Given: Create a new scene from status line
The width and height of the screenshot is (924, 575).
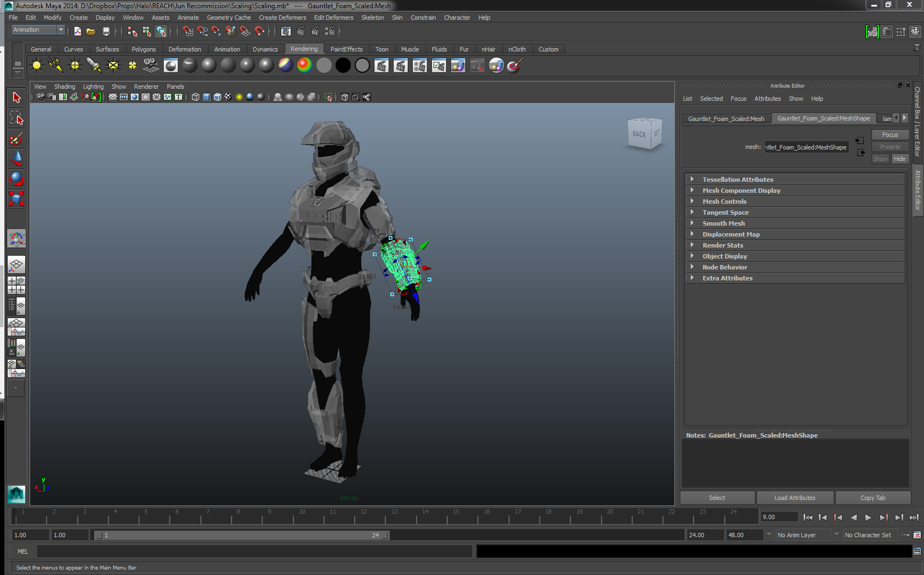Looking at the screenshot, I should (x=78, y=31).
